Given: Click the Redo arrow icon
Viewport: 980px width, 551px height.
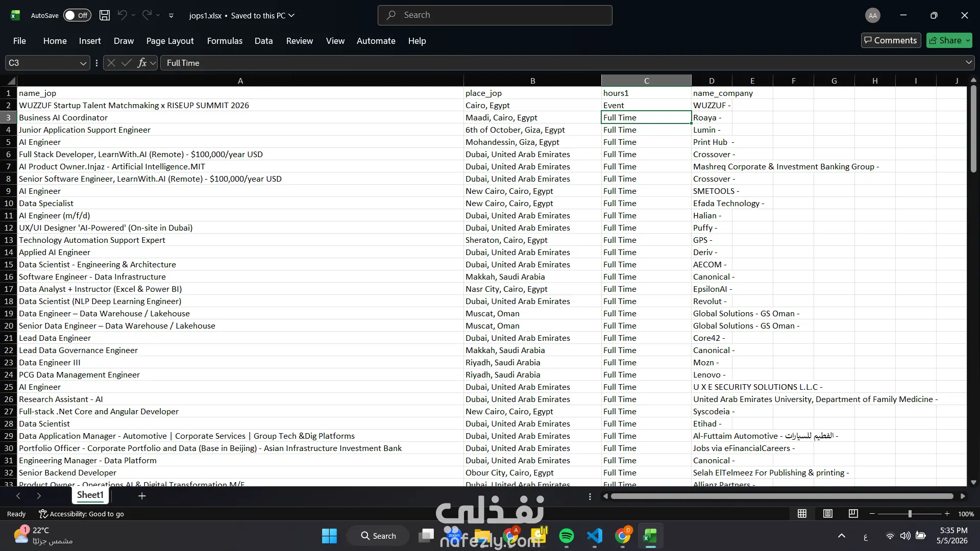Looking at the screenshot, I should pyautogui.click(x=147, y=15).
